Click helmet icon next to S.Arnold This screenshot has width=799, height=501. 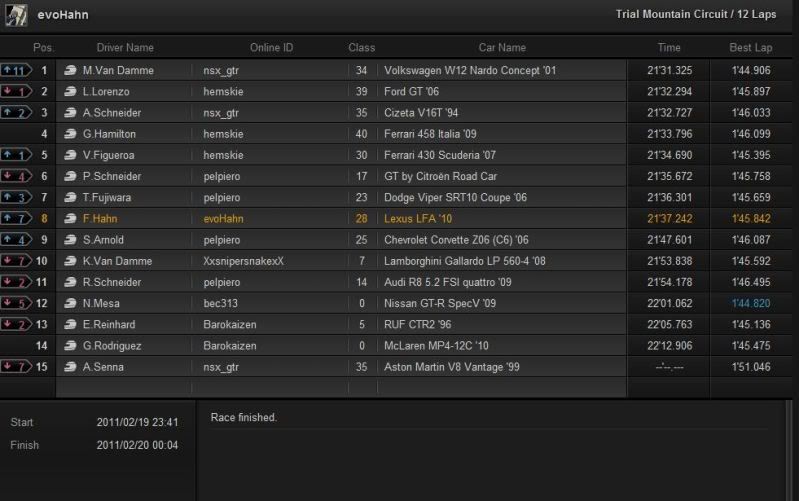tap(70, 240)
